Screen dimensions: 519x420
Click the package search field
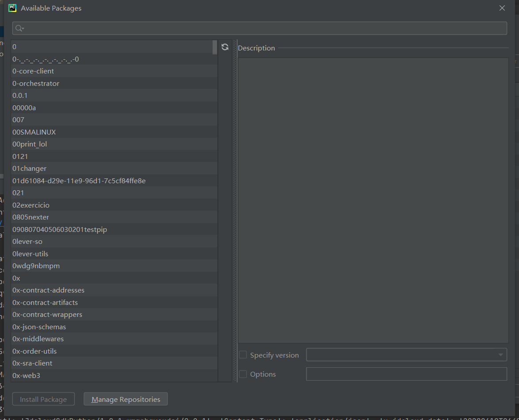(x=259, y=28)
